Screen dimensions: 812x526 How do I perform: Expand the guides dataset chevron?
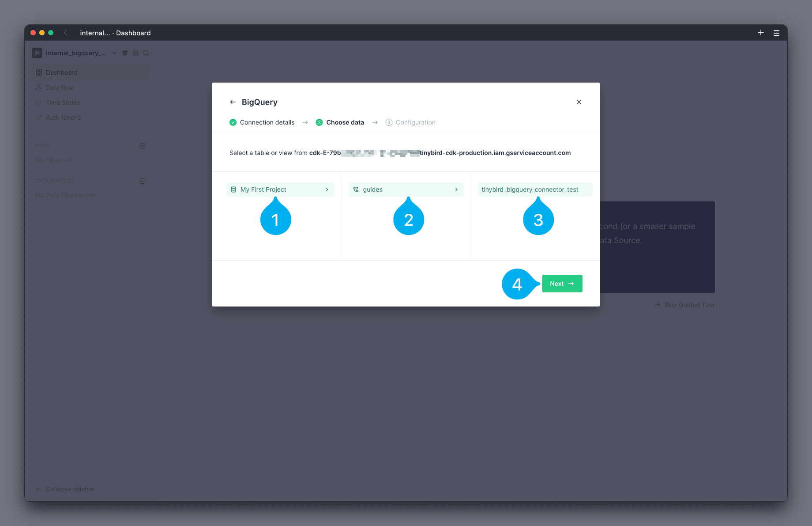[456, 189]
